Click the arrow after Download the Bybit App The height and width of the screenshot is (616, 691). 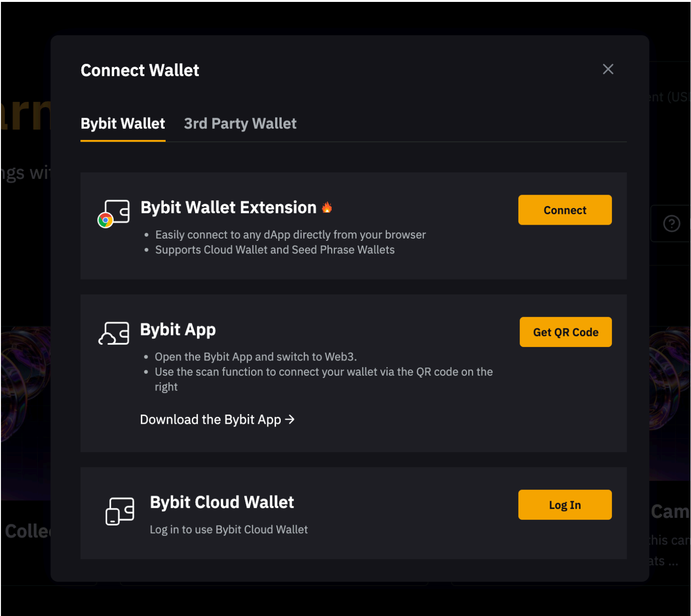(x=290, y=419)
